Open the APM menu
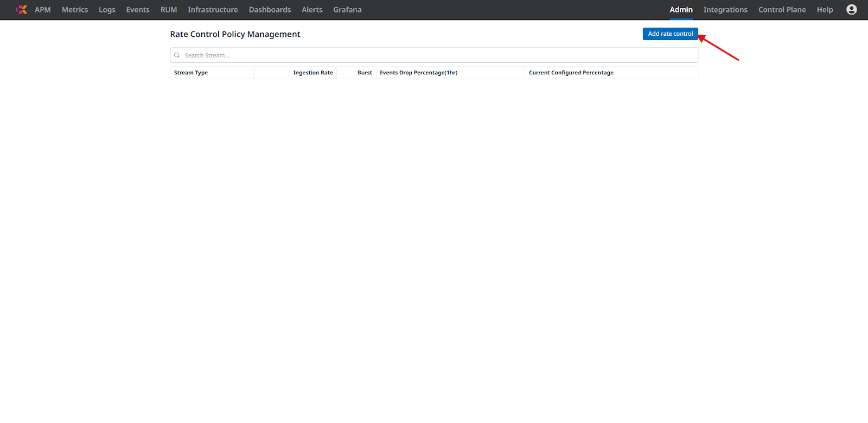Screen dimensions: 868x423 click(x=43, y=10)
